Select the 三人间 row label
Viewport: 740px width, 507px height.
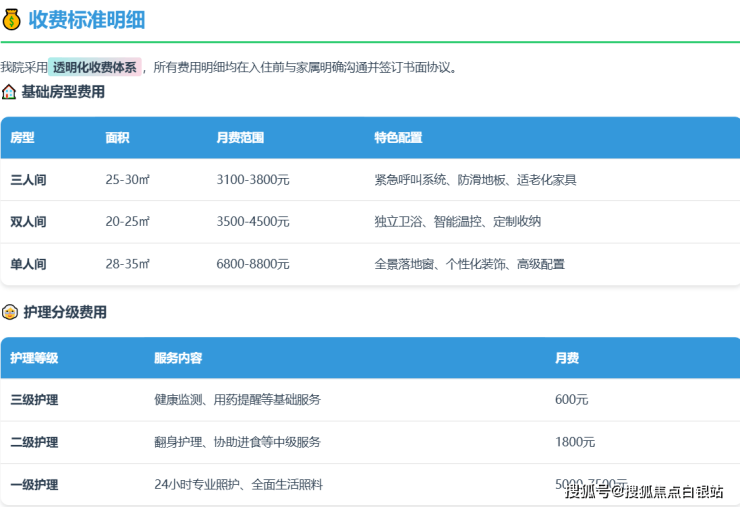pyautogui.click(x=28, y=180)
